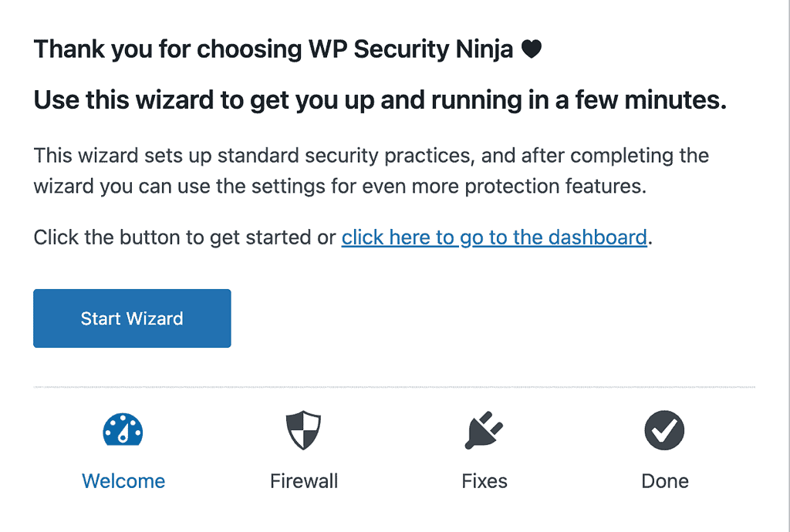Click the words 'protection features' in paragraph

tap(555, 187)
